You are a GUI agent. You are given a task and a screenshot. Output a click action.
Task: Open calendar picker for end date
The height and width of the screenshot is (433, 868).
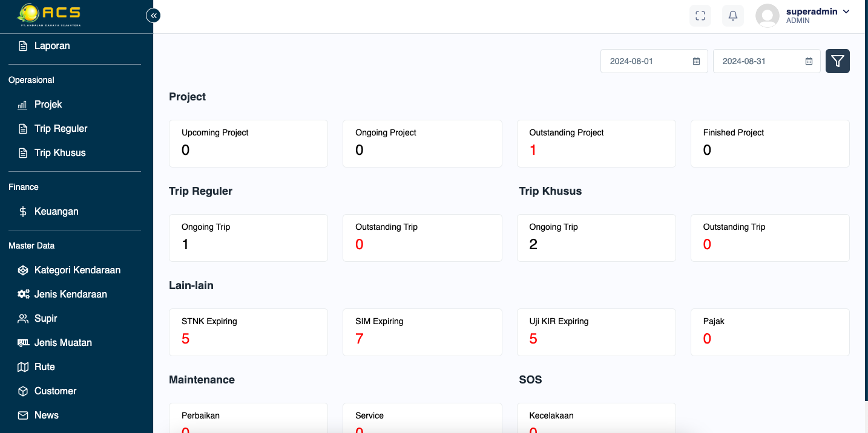tap(809, 61)
